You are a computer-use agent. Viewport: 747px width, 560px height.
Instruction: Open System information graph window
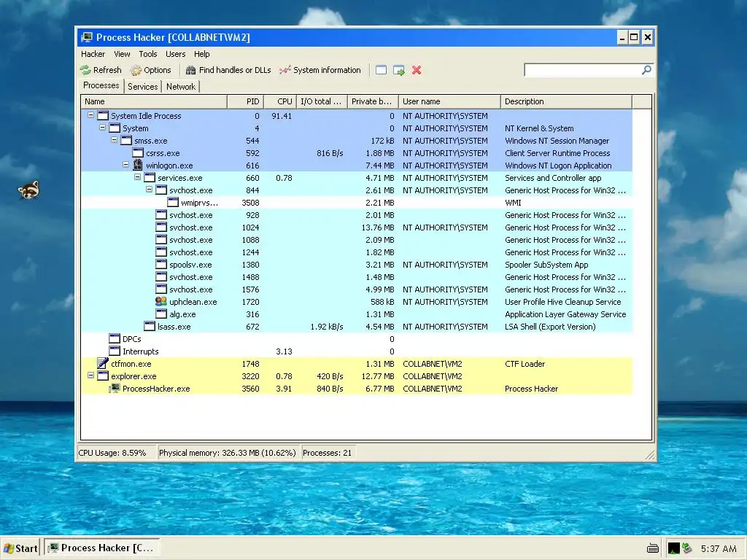tap(320, 70)
